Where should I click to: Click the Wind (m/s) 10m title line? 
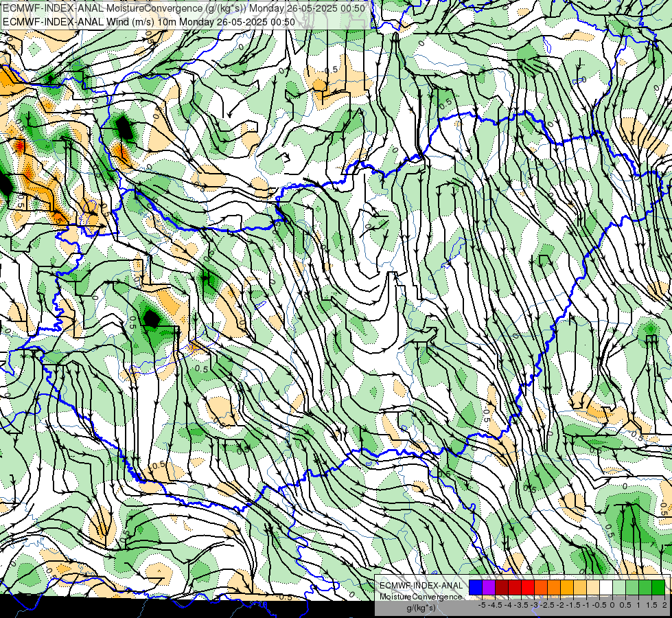[149, 21]
